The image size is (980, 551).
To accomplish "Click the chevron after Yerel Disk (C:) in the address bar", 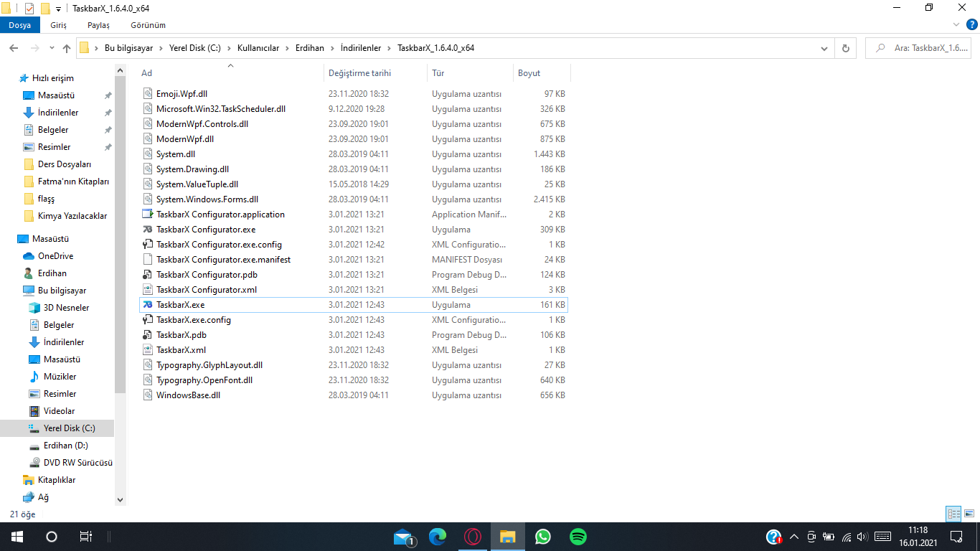I will [230, 48].
